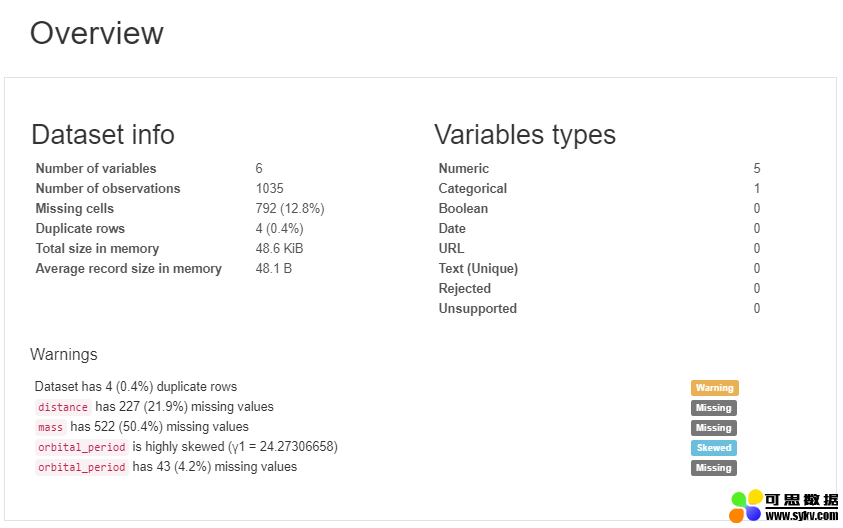Screen dimensions: 843x528
Task: Click the blue Skewed badge
Action: click(713, 447)
